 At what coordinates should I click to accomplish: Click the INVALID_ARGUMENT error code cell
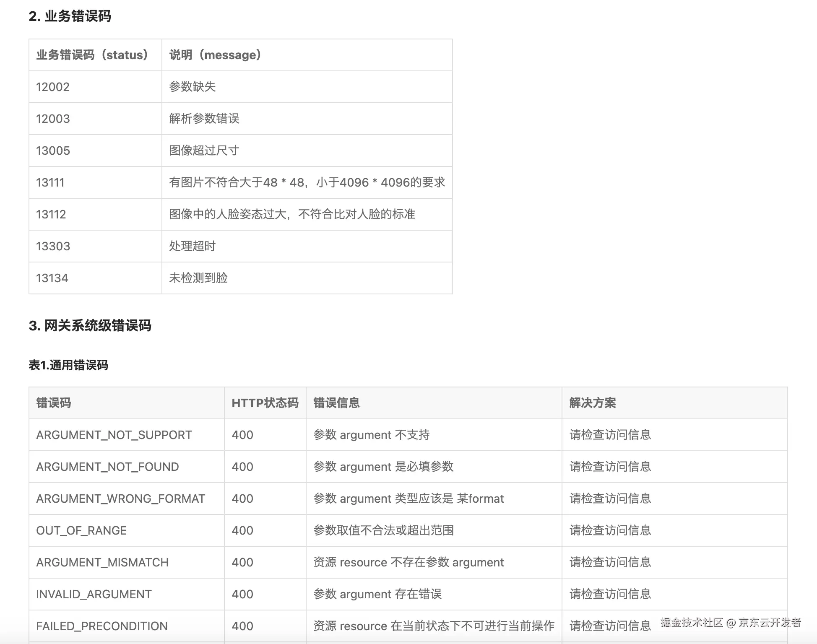click(94, 594)
